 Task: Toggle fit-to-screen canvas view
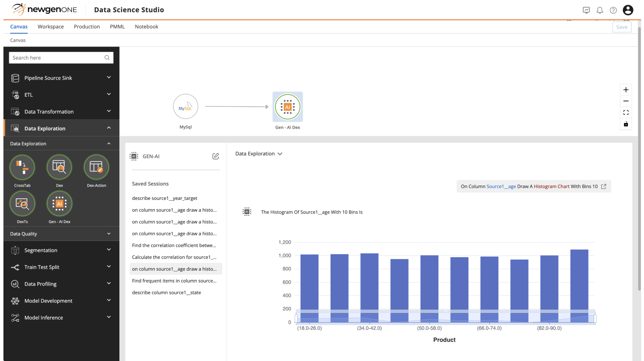pos(626,113)
